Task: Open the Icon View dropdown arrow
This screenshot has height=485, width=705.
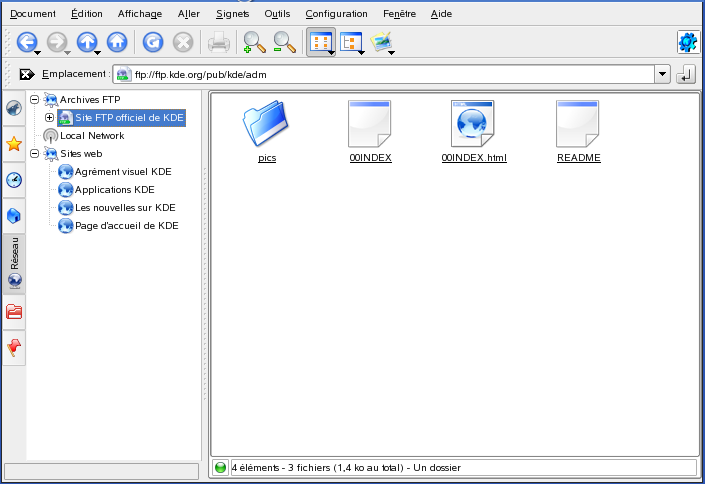Action: (331, 53)
